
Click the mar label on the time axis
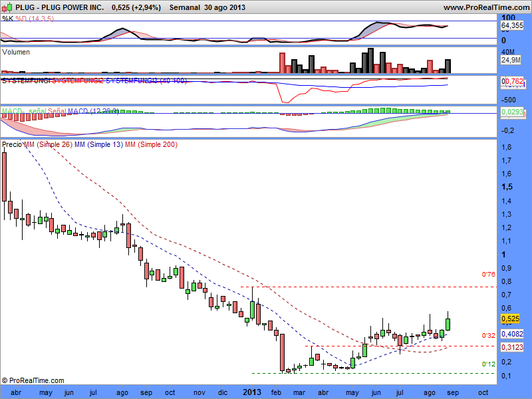(x=299, y=392)
